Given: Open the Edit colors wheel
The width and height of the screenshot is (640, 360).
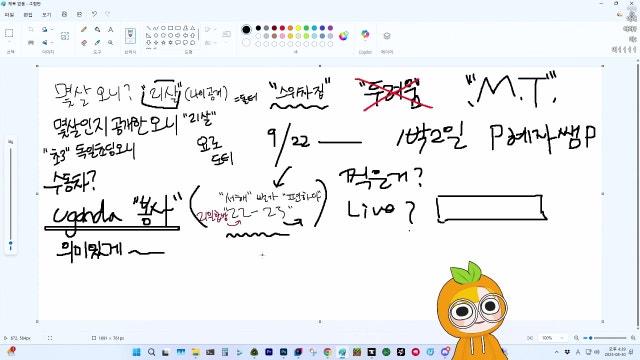Looking at the screenshot, I should click(x=344, y=36).
